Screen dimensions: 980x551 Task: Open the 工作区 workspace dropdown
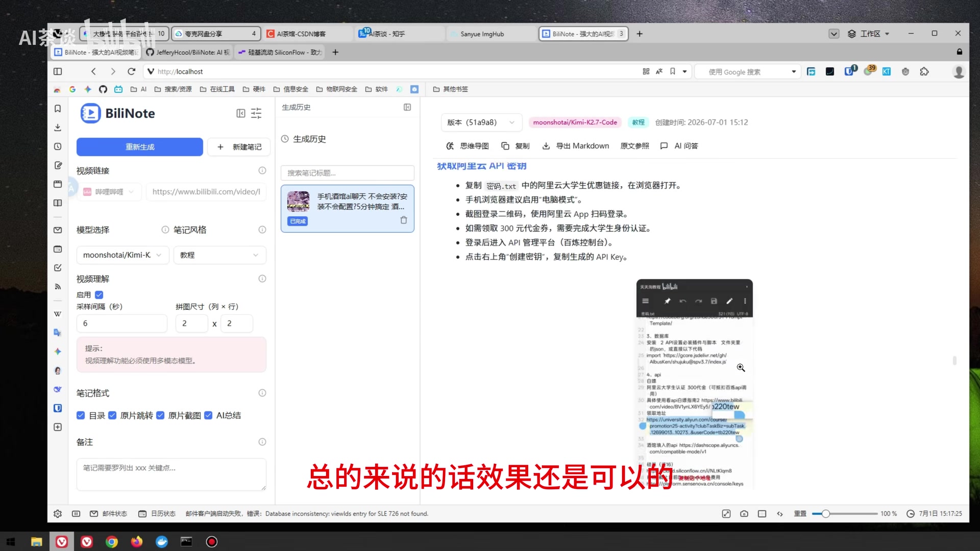[x=869, y=34]
